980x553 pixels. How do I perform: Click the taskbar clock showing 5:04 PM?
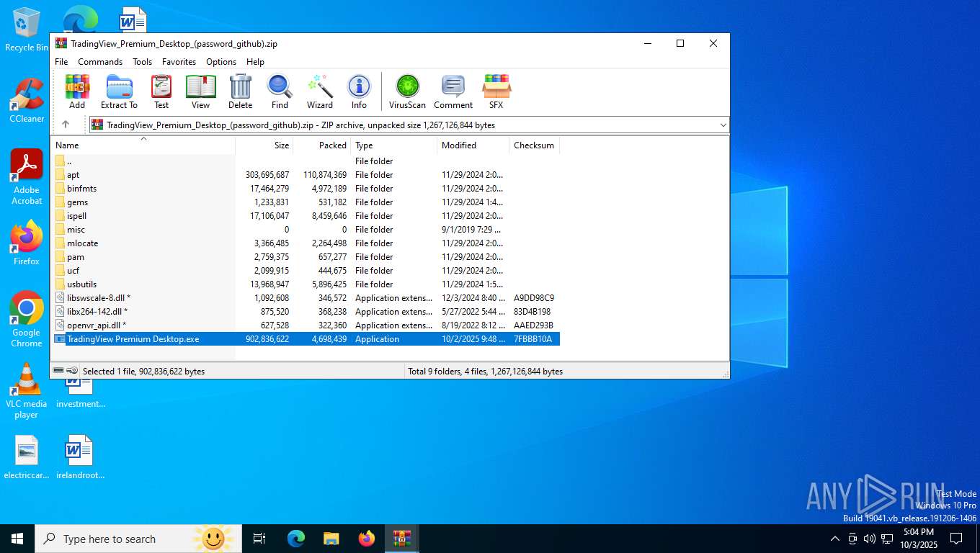[918, 539]
